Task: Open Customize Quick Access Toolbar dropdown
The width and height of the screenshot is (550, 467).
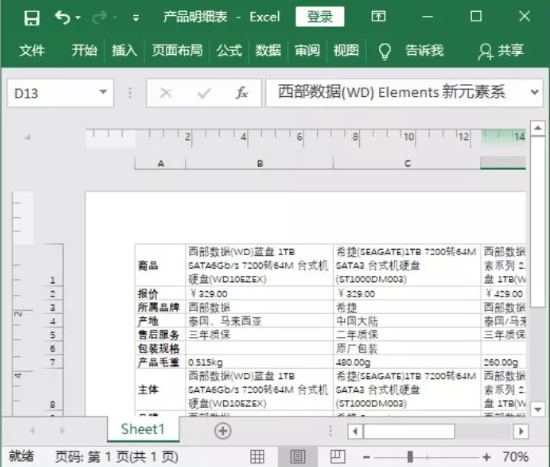Action: coord(136,18)
